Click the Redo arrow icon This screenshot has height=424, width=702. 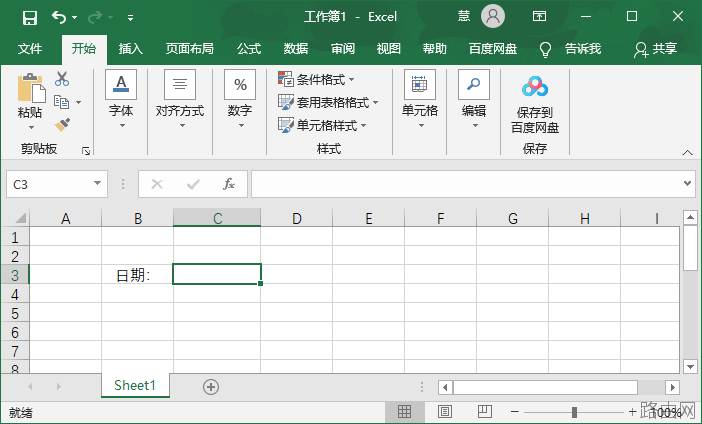pyautogui.click(x=95, y=17)
